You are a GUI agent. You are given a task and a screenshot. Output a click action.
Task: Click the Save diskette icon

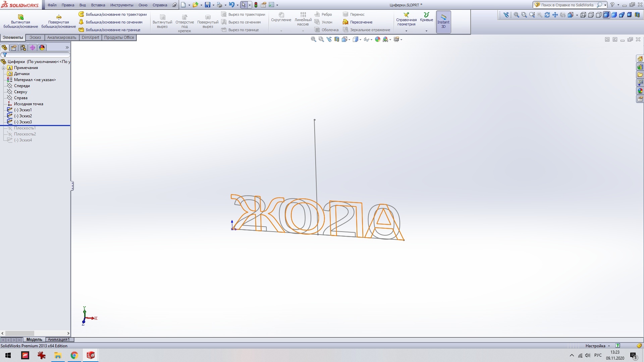click(x=208, y=5)
